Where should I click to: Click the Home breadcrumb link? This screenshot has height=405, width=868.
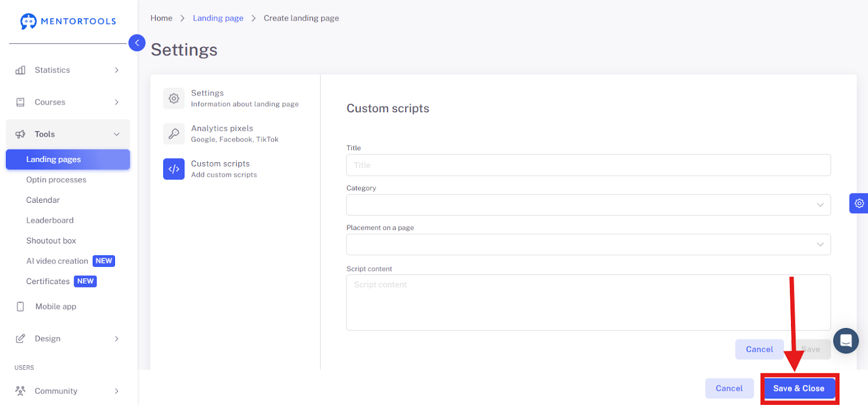pyautogui.click(x=161, y=18)
